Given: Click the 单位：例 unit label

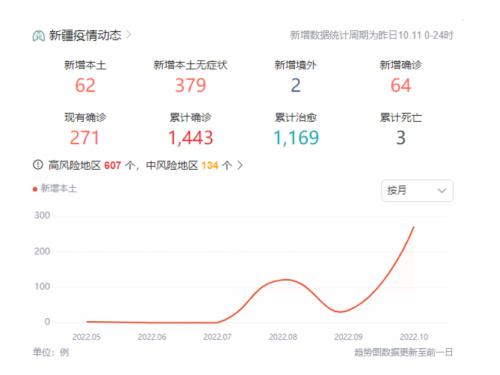Looking at the screenshot, I should coord(51,352).
